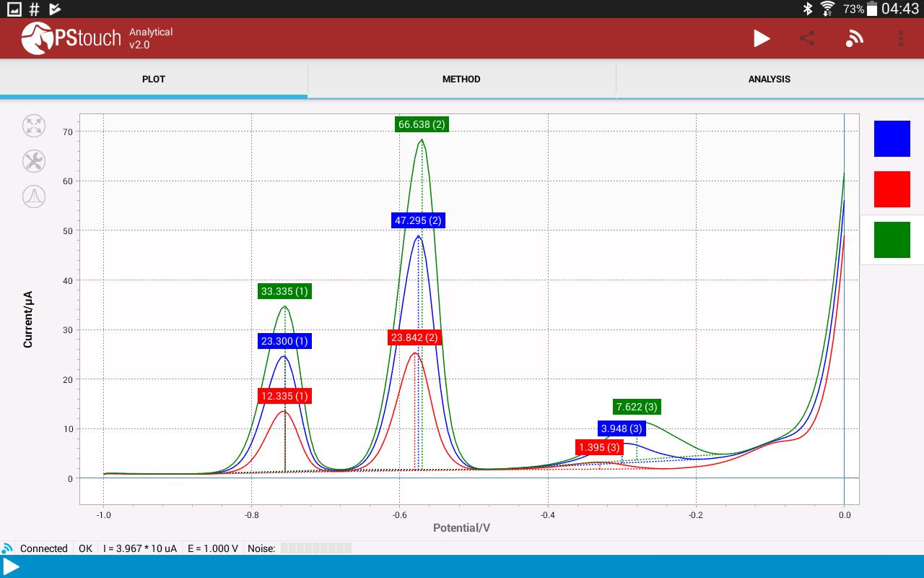The image size is (924, 578).
Task: Open the three-dot overflow menu
Action: (901, 38)
